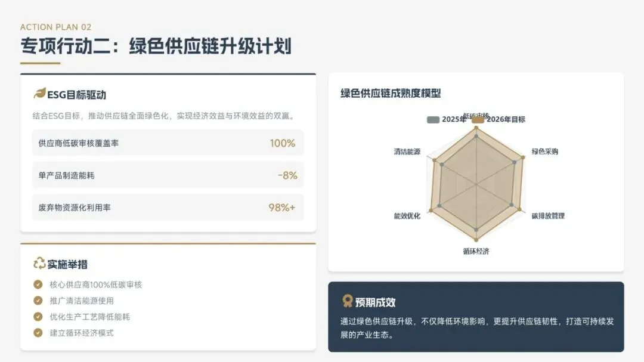Image resolution: width=644 pixels, height=362 pixels.
Task: Select the 废弃物资源化利用率 metric row
Action: point(168,207)
